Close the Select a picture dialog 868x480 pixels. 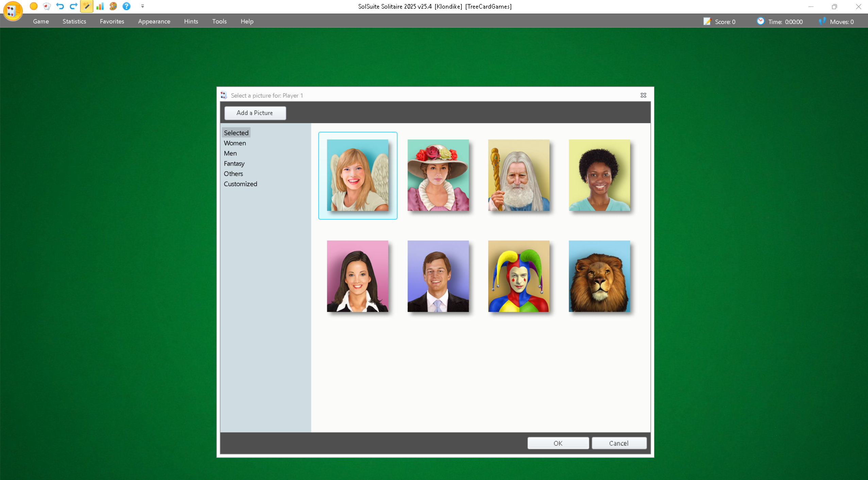[643, 95]
